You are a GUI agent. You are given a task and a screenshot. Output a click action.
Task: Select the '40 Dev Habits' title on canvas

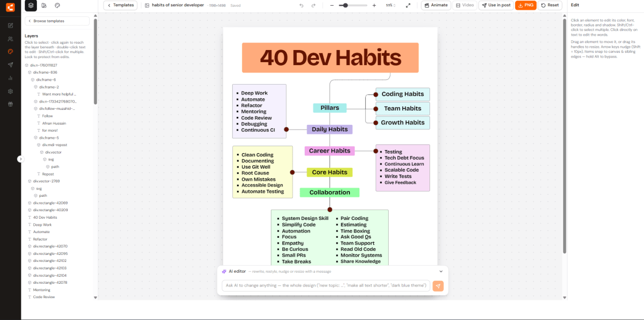(330, 58)
